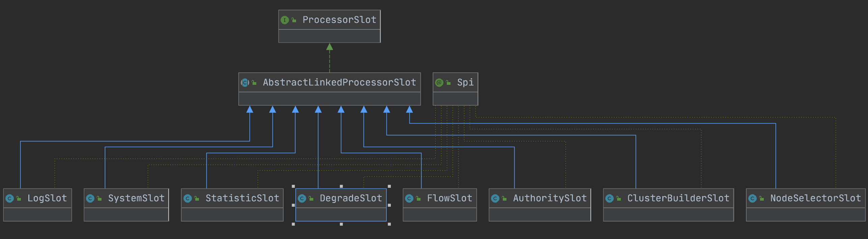Image resolution: width=868 pixels, height=239 pixels.
Task: Click the members compartment under AuthoritySlot
Action: [x=540, y=214]
